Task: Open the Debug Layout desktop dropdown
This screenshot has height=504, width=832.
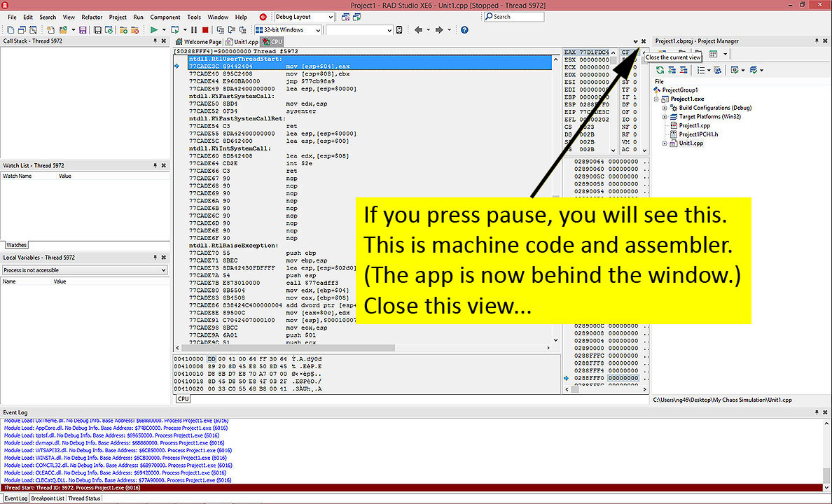Action: click(330, 17)
